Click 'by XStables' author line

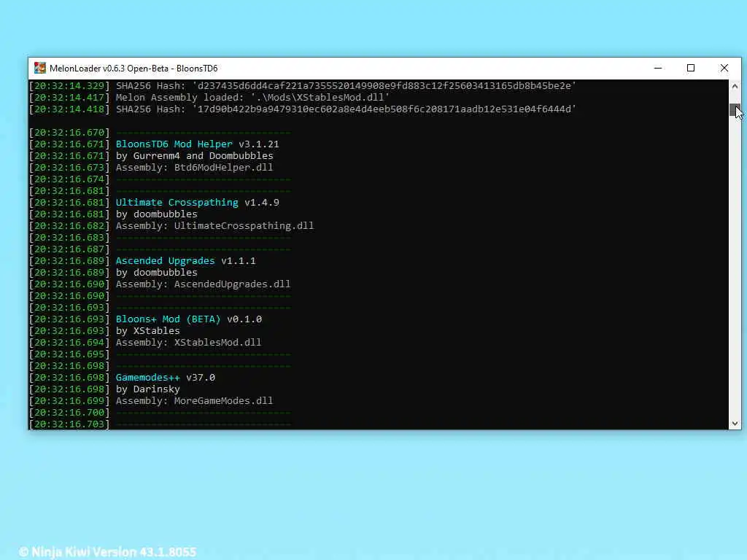[147, 331]
